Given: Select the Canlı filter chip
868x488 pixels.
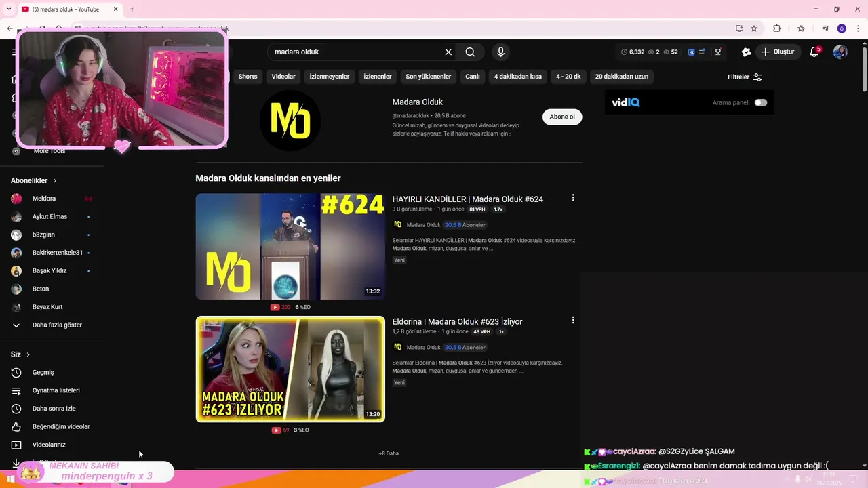Looking at the screenshot, I should point(473,77).
